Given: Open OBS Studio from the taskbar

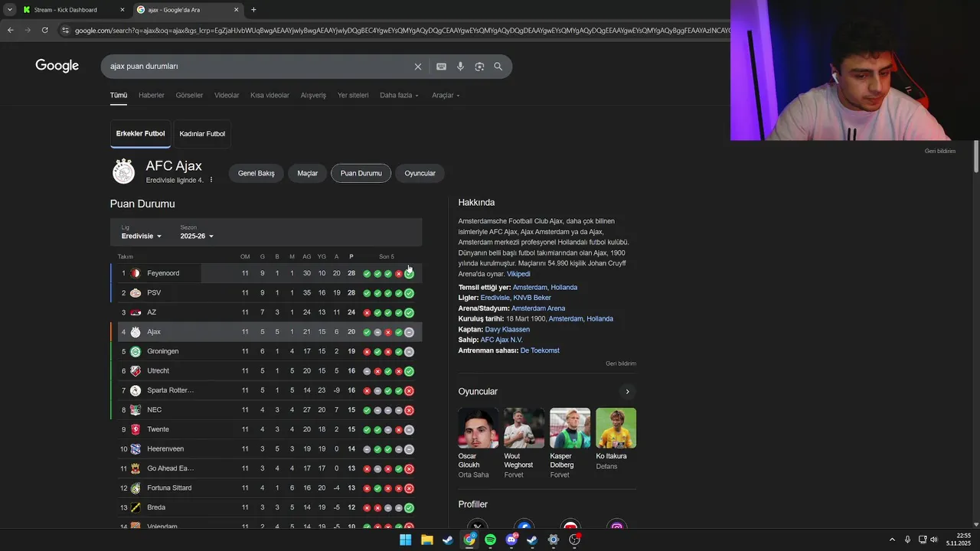Looking at the screenshot, I should (x=574, y=540).
